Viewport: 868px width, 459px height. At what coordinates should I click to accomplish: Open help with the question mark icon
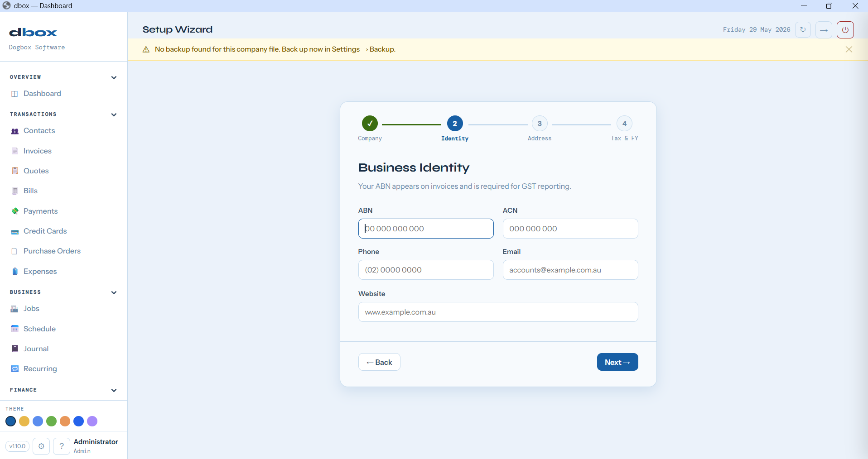[x=62, y=446]
